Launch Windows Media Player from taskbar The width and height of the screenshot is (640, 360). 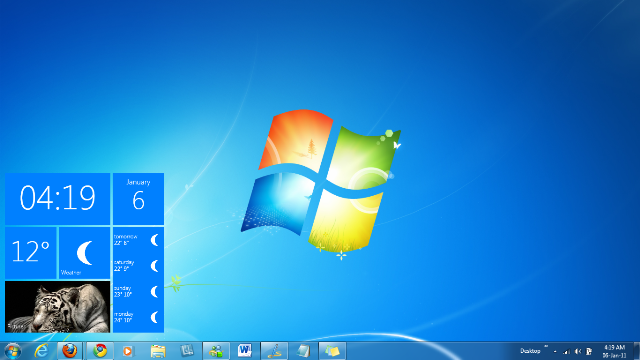[x=128, y=351]
